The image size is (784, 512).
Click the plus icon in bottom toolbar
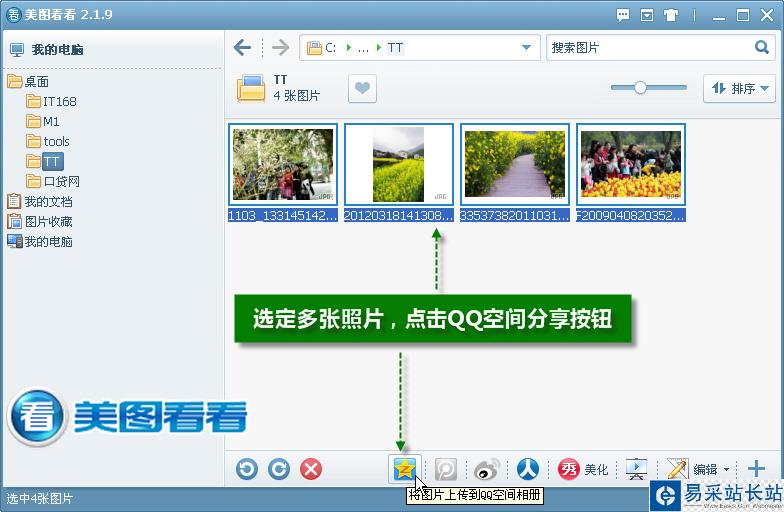(756, 468)
